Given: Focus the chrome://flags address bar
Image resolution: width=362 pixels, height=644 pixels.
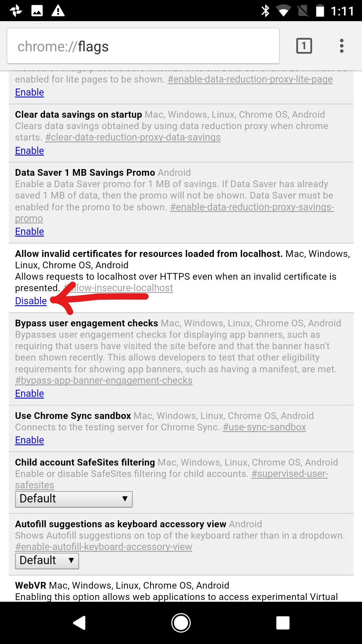Looking at the screenshot, I should (x=143, y=46).
